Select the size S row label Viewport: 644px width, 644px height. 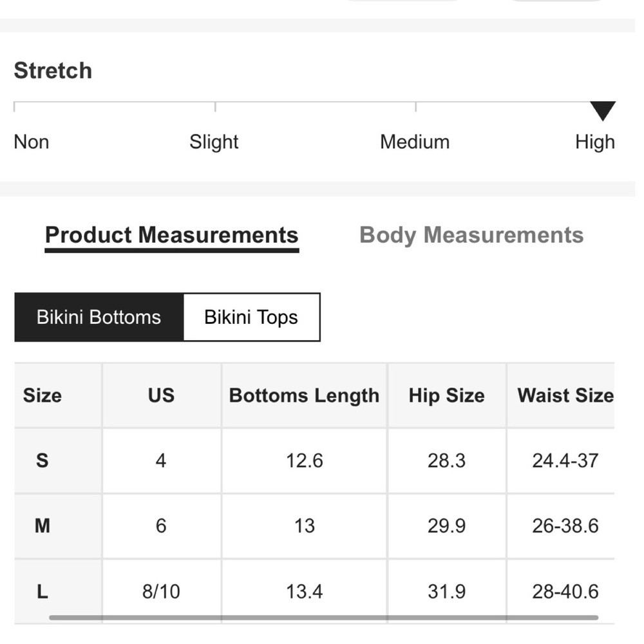(43, 460)
